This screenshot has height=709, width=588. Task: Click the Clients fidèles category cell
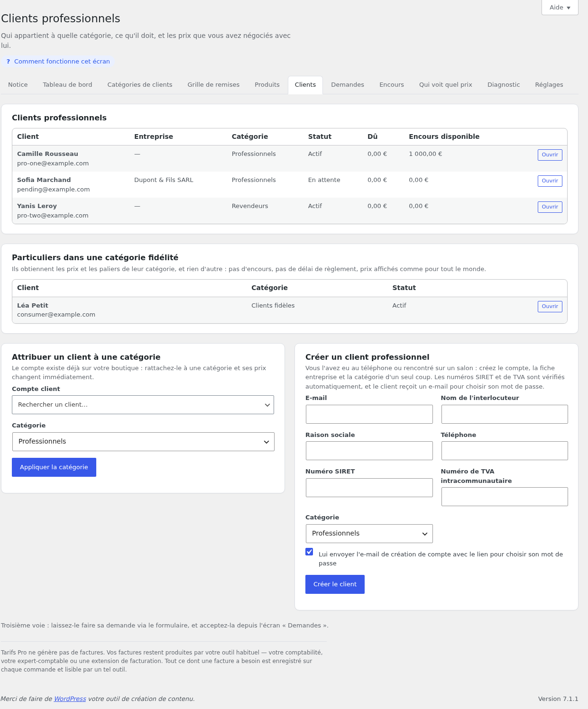tap(273, 306)
